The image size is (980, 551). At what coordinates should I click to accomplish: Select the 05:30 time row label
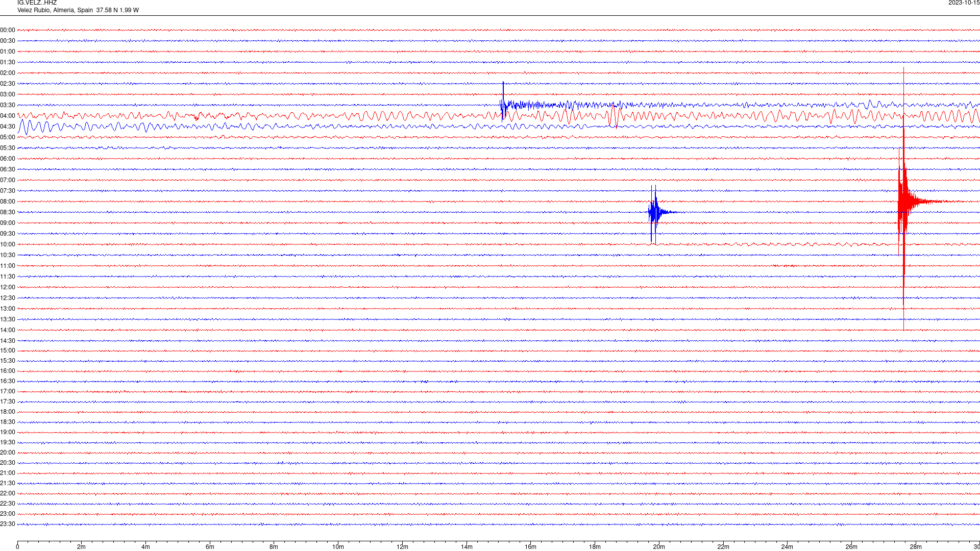pos(8,148)
